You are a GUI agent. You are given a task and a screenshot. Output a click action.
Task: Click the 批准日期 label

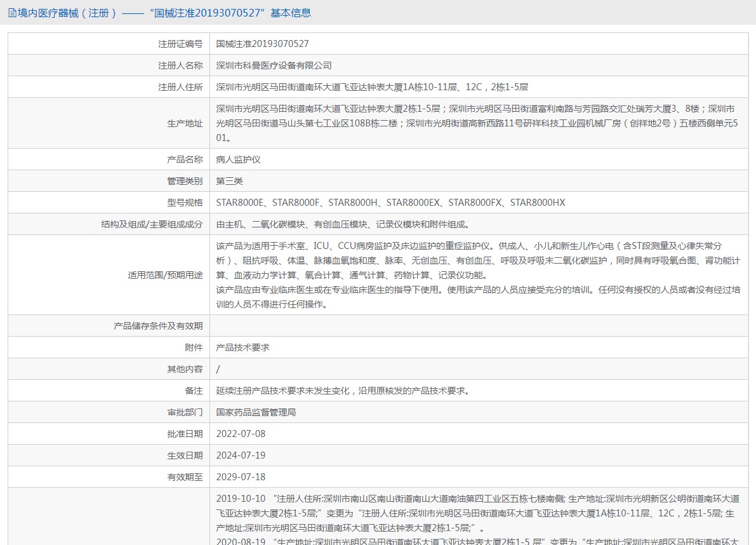tap(185, 434)
